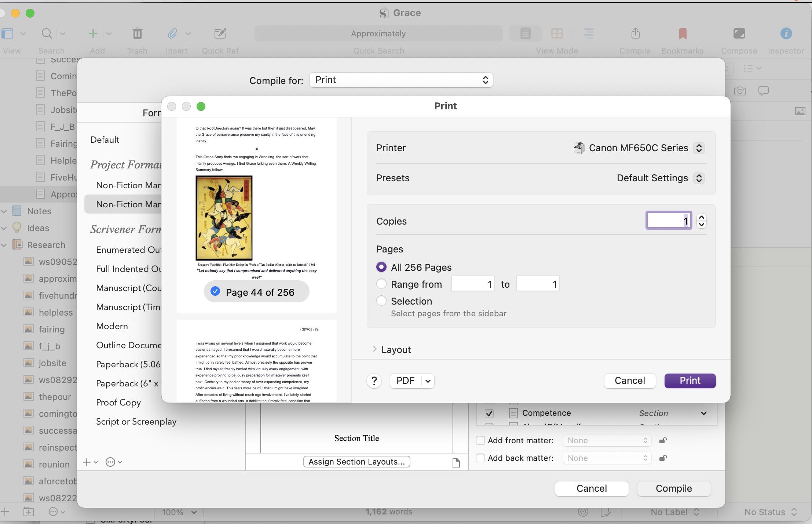Image resolution: width=812 pixels, height=524 pixels.
Task: Click the image icon in inspector
Action: [800, 111]
